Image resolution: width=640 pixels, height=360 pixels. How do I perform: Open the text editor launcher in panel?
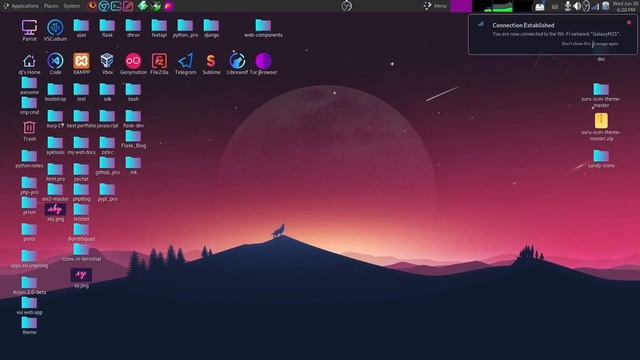128,6
